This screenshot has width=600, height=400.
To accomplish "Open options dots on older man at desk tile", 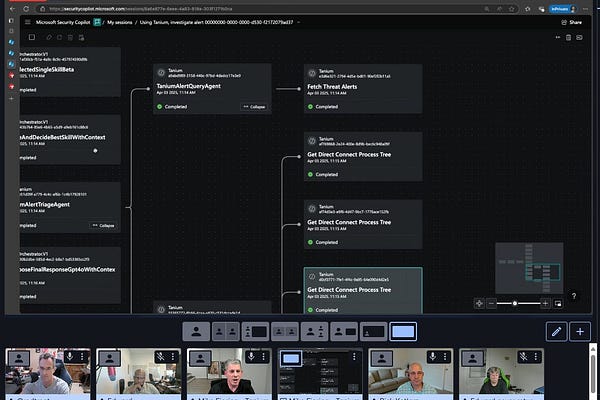I will 173,357.
